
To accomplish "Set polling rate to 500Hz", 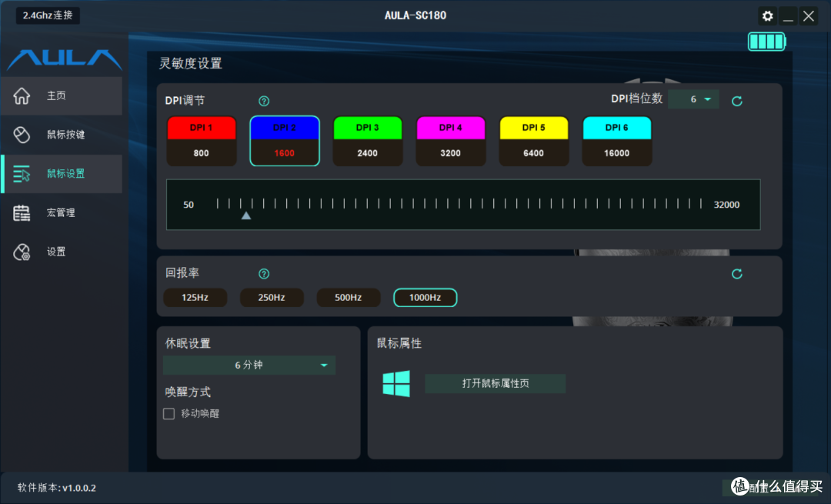I will click(x=349, y=298).
